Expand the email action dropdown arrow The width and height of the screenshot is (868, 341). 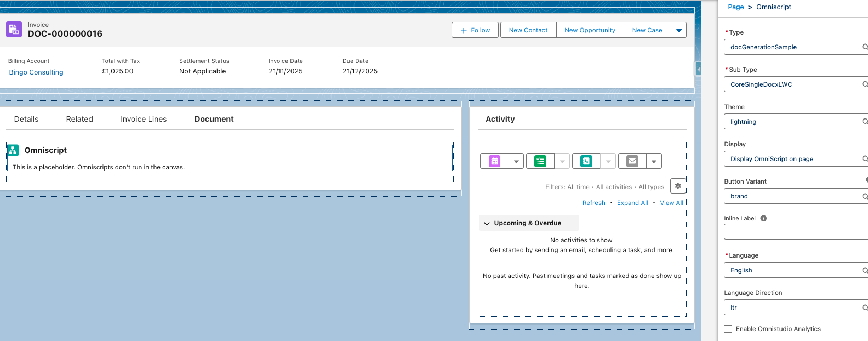coord(654,161)
